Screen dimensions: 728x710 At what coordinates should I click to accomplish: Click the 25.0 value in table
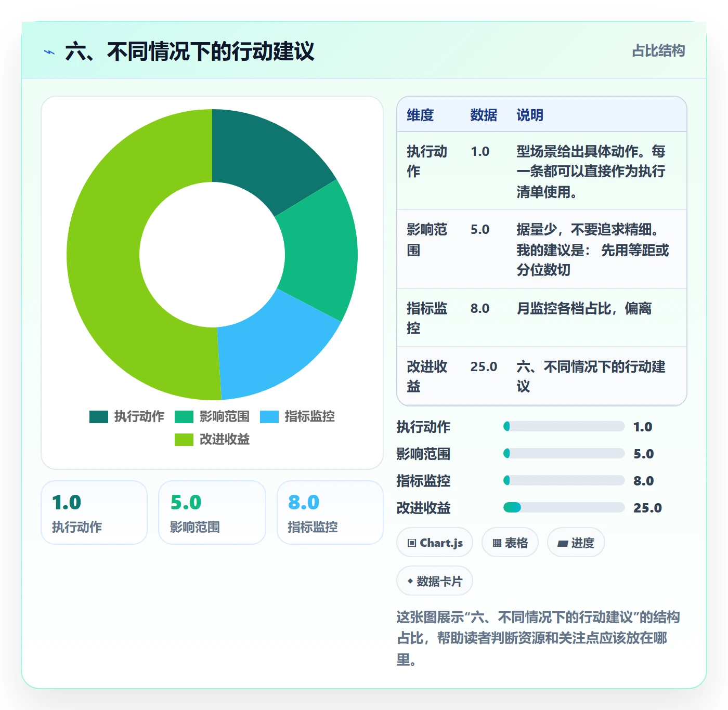pos(484,367)
